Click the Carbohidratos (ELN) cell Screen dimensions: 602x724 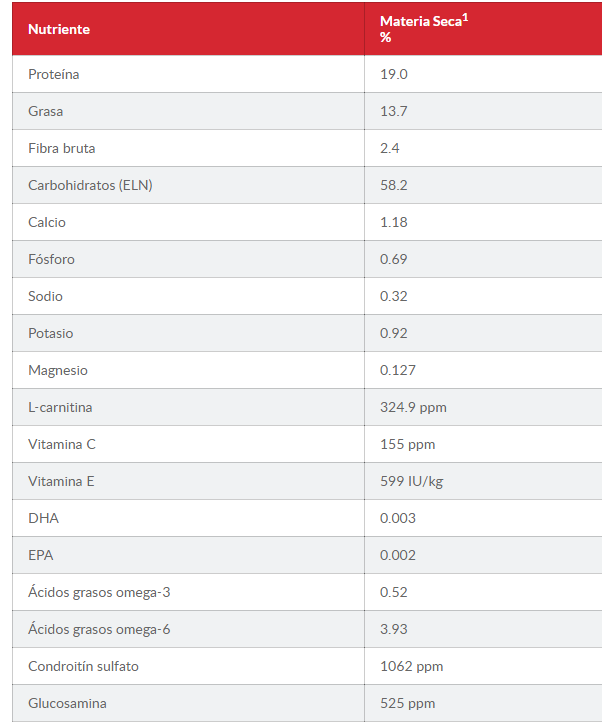click(x=90, y=185)
